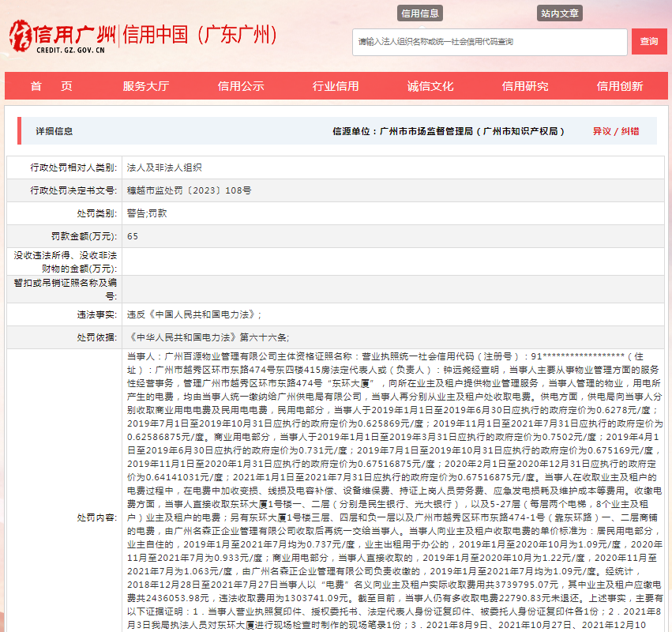Go to 首页 in navigation bar

[x=51, y=86]
